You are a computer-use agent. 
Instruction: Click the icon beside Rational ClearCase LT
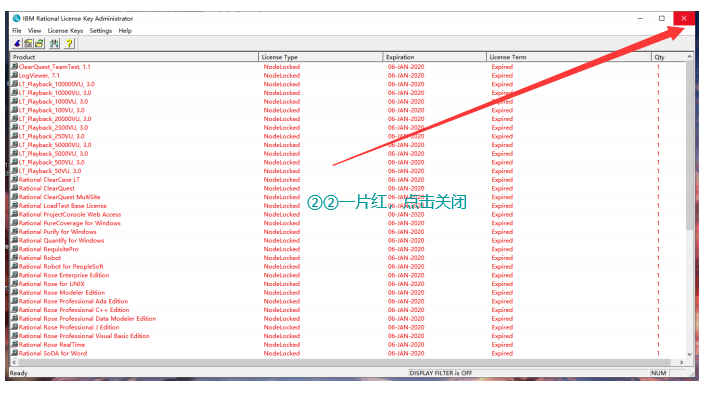tap(14, 180)
